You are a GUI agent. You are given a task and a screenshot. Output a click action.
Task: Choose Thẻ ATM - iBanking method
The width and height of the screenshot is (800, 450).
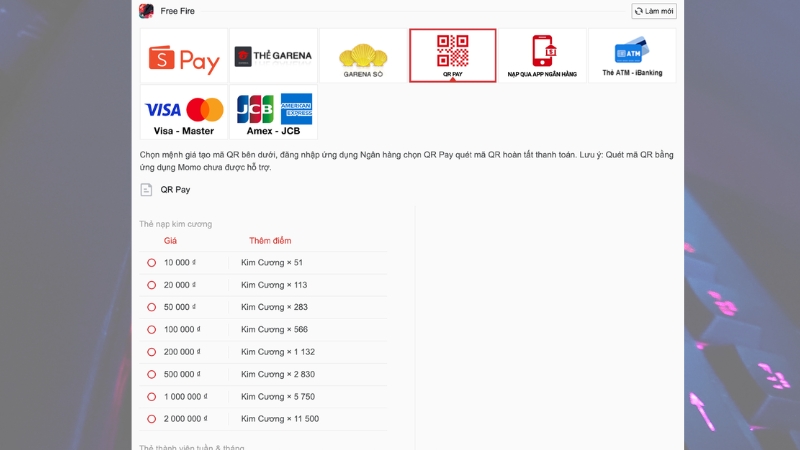pos(632,56)
